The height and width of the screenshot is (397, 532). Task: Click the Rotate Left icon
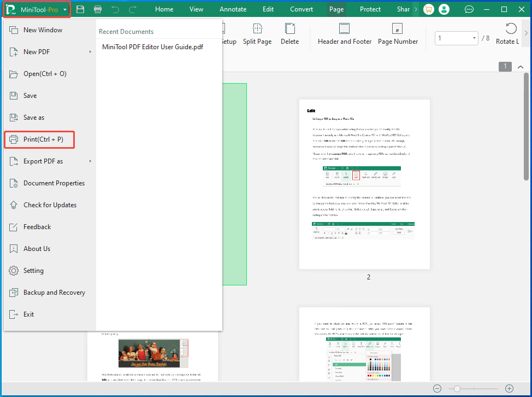pyautogui.click(x=511, y=29)
